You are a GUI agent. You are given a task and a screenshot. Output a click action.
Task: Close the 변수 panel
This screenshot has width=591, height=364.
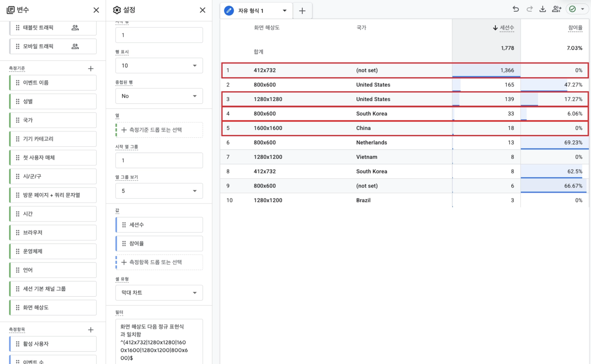pyautogui.click(x=96, y=10)
